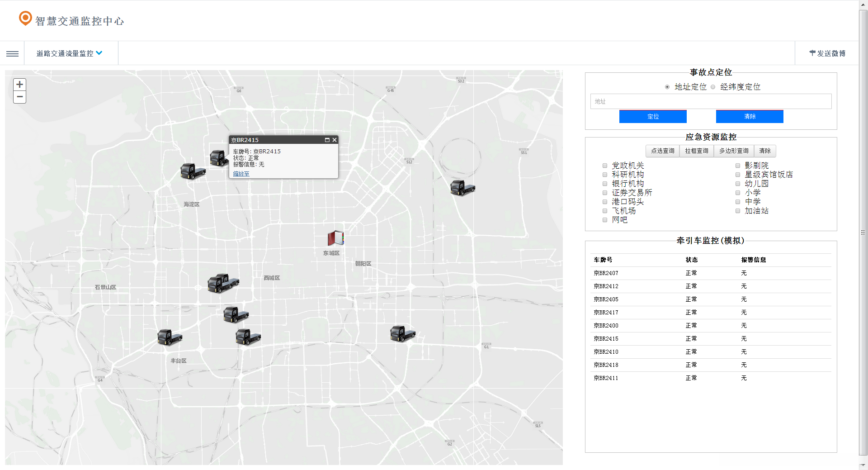The height and width of the screenshot is (470, 868).
Task: Click the 点选查询 tab button
Action: [662, 151]
